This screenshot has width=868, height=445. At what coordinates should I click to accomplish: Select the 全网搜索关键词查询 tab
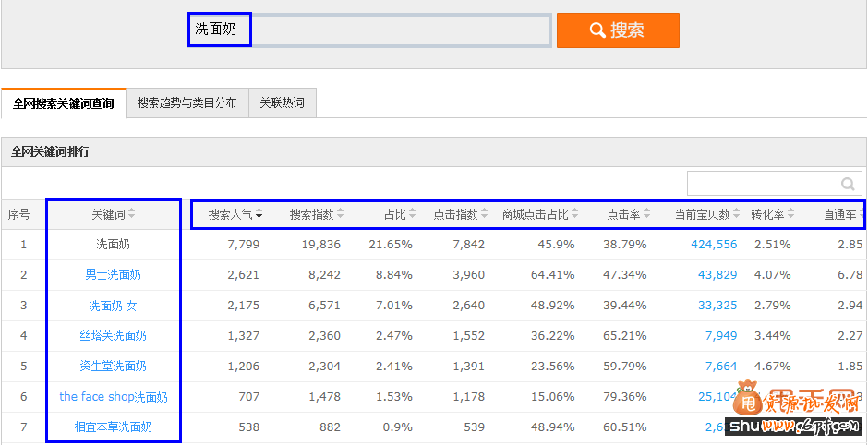[x=63, y=103]
